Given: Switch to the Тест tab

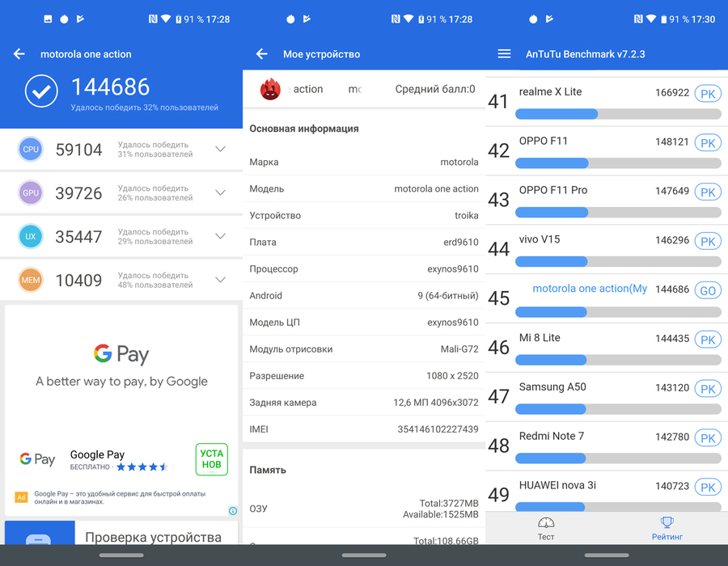Looking at the screenshot, I should pyautogui.click(x=546, y=528).
